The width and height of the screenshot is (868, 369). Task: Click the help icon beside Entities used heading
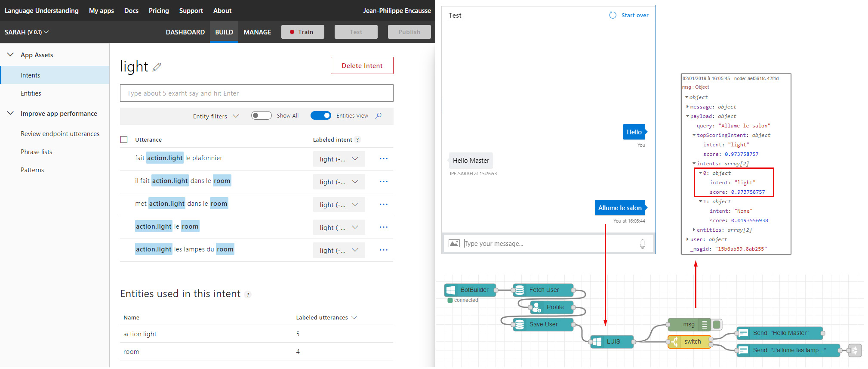pyautogui.click(x=248, y=295)
